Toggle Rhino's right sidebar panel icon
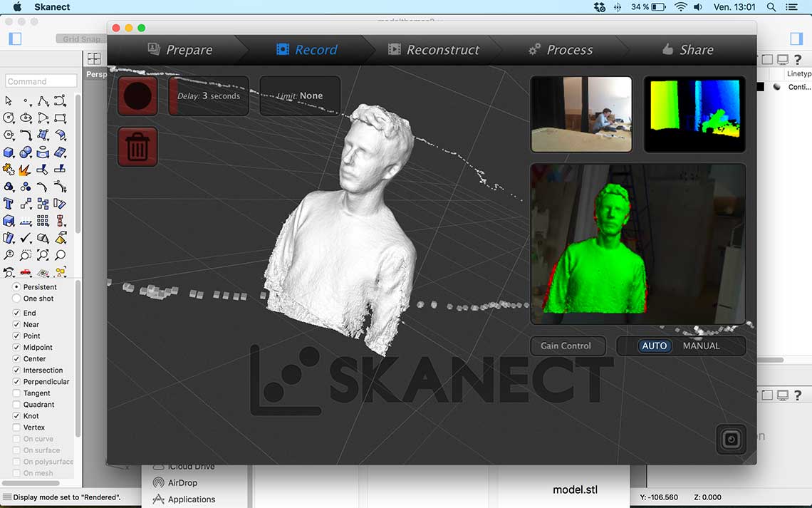Screen dimensions: 812x508 click(x=796, y=39)
